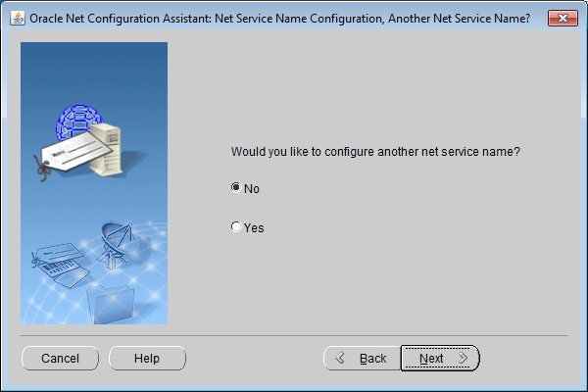This screenshot has width=588, height=392.
Task: Click the server tower illustration
Action: click(106, 149)
